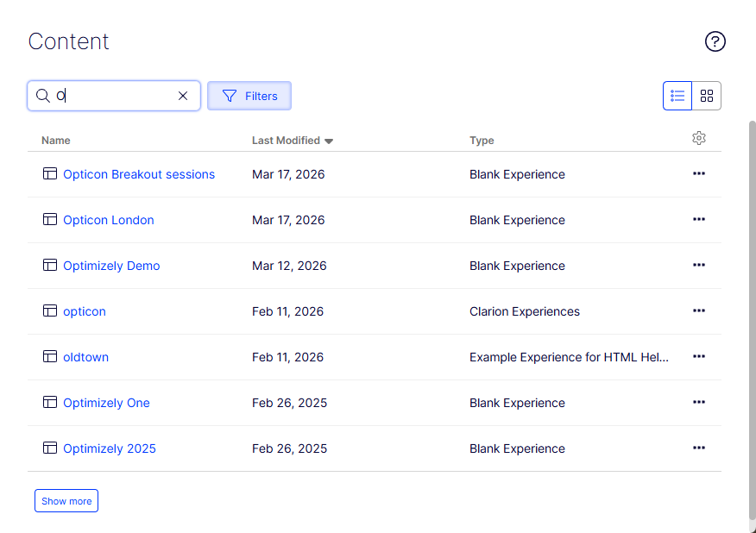756x533 pixels.
Task: Open more options for Optimizely Demo
Action: [x=699, y=265]
